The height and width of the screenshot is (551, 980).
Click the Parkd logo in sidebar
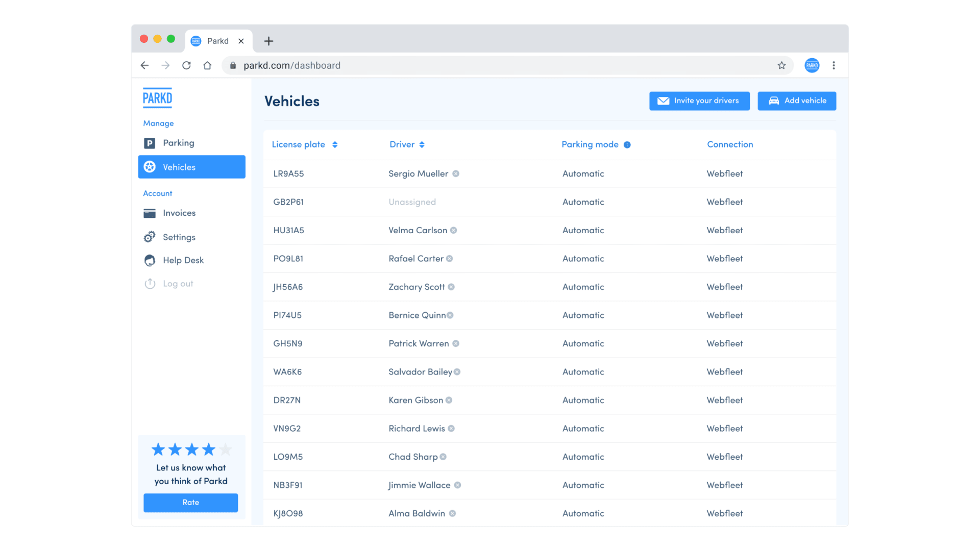pos(157,97)
